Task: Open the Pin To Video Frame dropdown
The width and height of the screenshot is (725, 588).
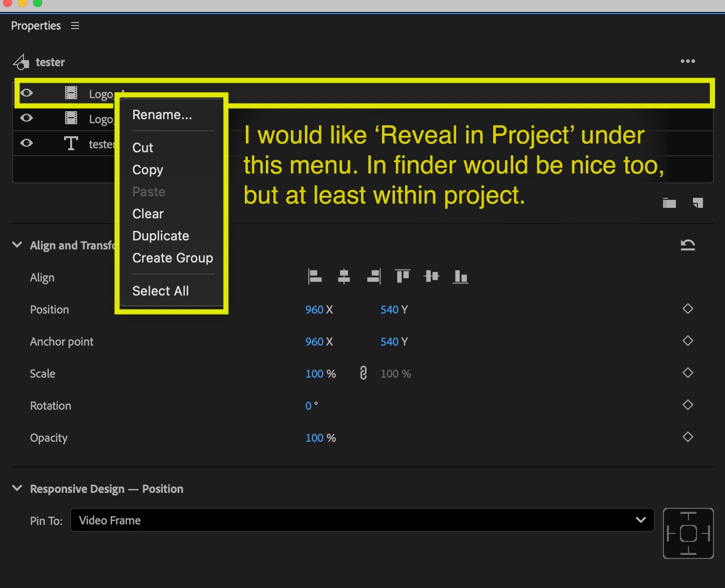Action: point(363,520)
